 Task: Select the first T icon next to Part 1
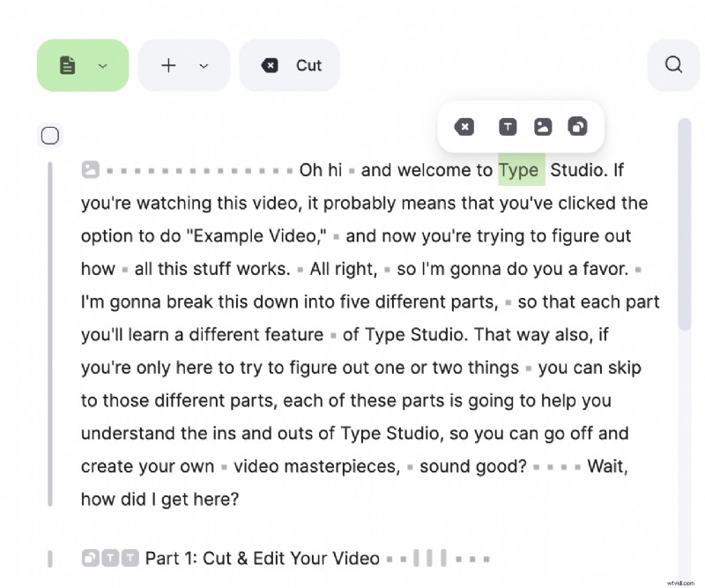(x=108, y=558)
